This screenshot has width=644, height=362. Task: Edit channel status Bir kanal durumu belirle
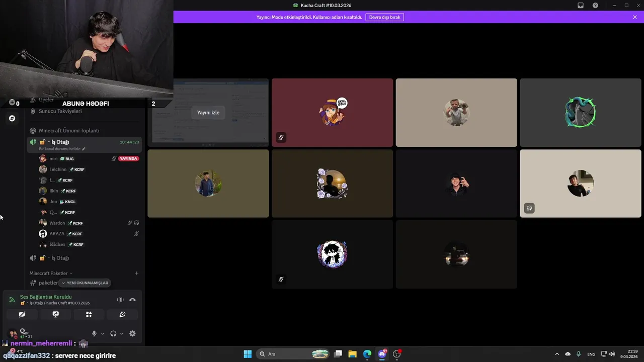pyautogui.click(x=62, y=149)
